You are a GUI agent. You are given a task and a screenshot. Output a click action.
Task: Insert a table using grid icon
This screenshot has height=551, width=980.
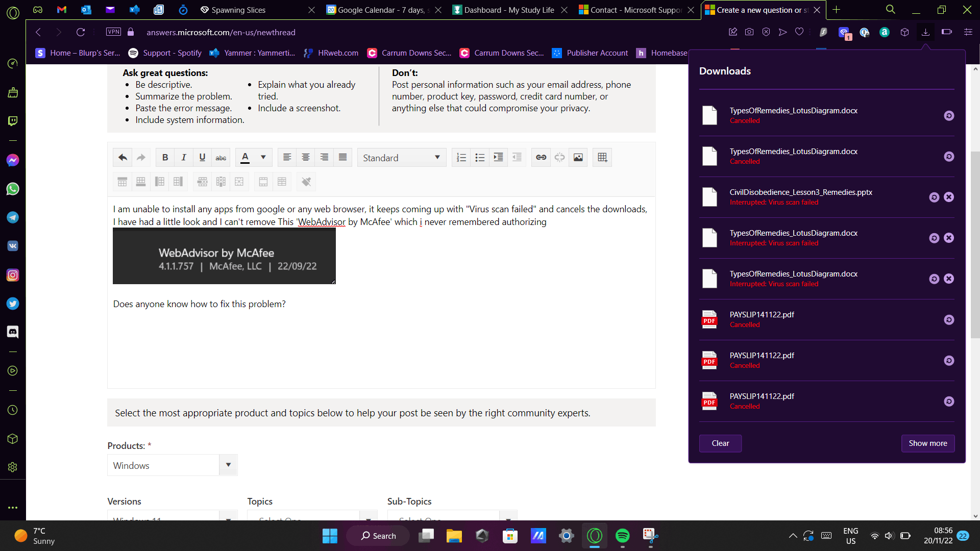tap(602, 158)
